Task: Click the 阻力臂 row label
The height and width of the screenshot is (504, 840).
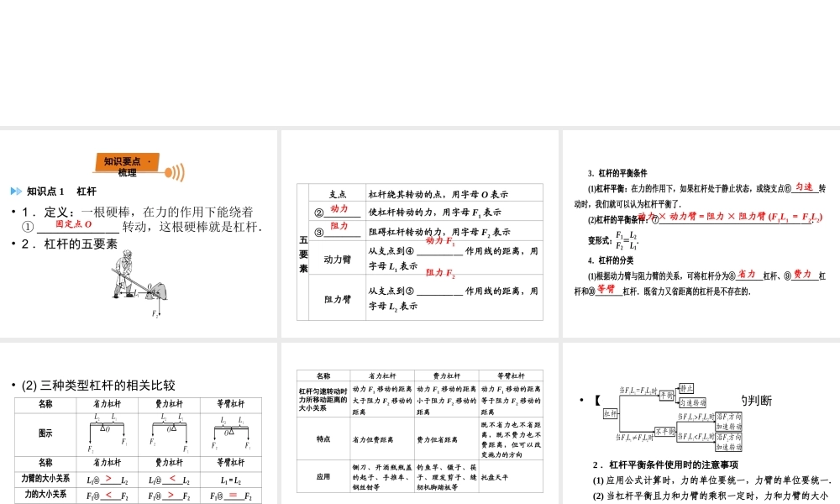Action: click(x=338, y=299)
